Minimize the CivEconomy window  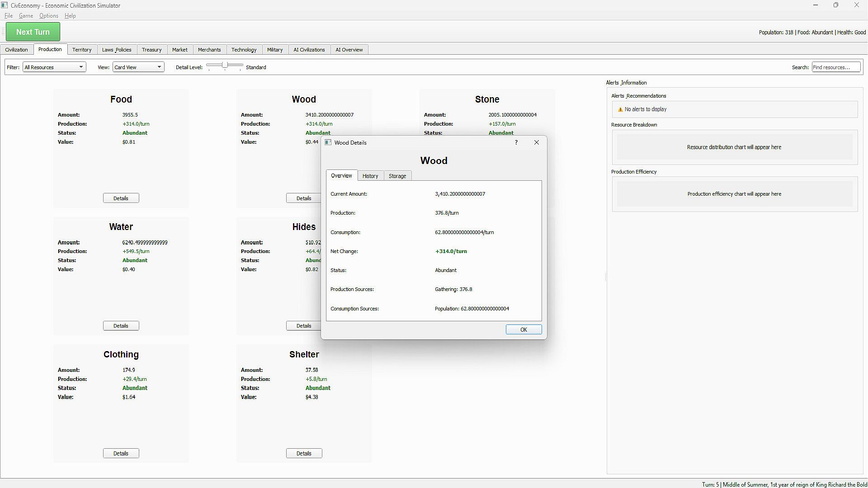pos(815,5)
